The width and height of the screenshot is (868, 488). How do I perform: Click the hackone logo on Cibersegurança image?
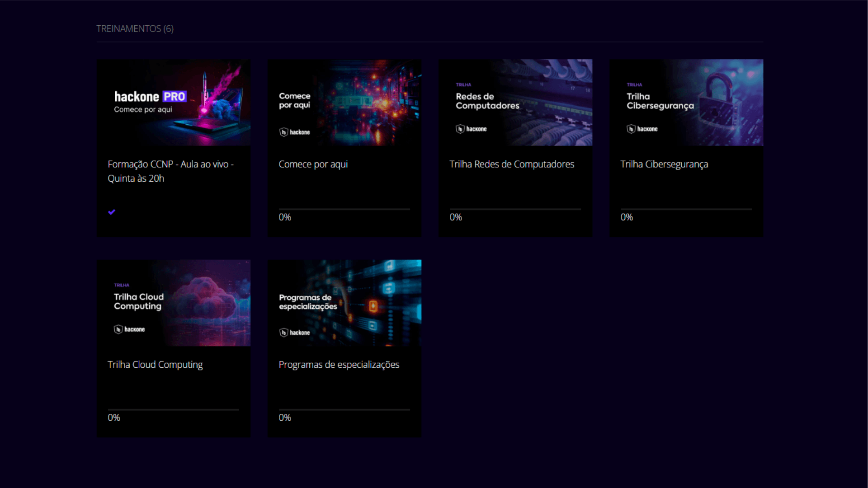(x=642, y=129)
